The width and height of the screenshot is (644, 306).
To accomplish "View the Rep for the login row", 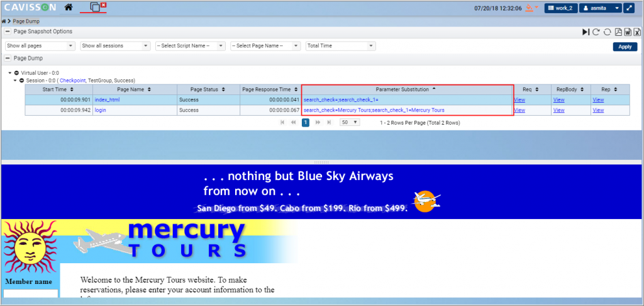I will [x=599, y=110].
